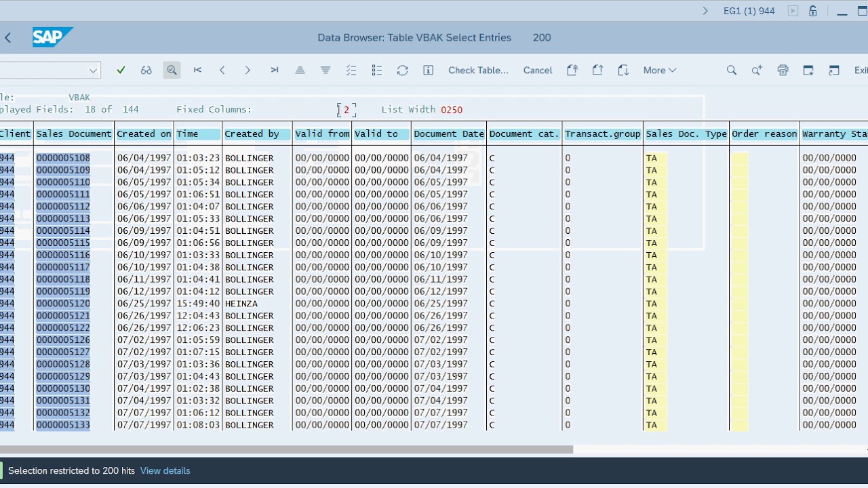868x488 pixels.
Task: Expand the More menu
Action: (660, 70)
